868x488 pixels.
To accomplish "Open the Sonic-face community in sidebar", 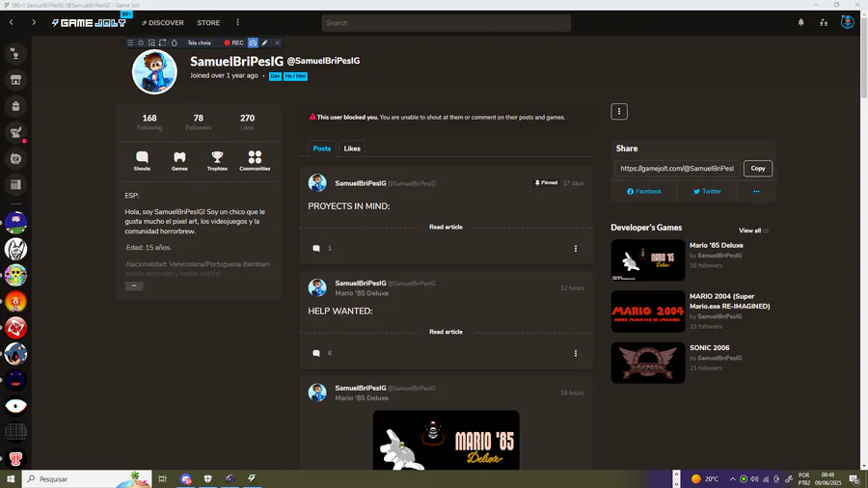I will click(x=15, y=354).
